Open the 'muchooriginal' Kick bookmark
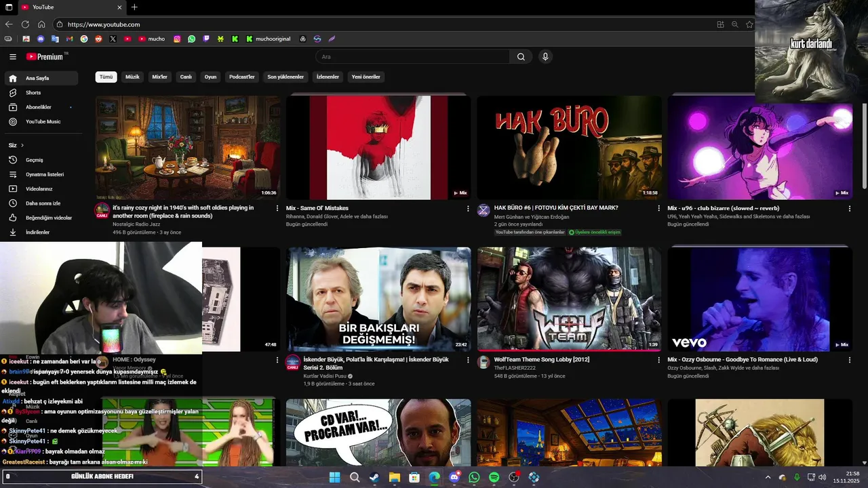Screen dimensions: 868x488 [268, 39]
